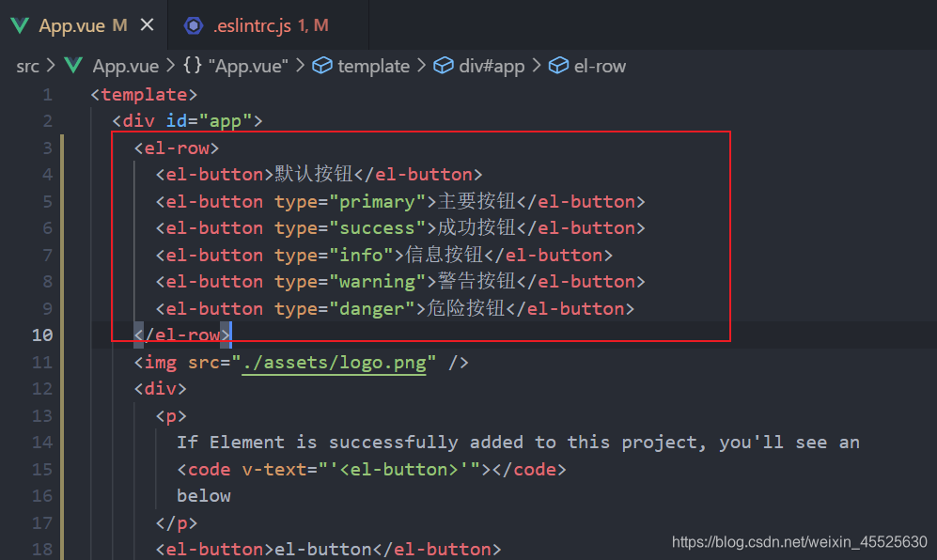
Task: Close the App.vue editor tab
Action: pos(147,25)
